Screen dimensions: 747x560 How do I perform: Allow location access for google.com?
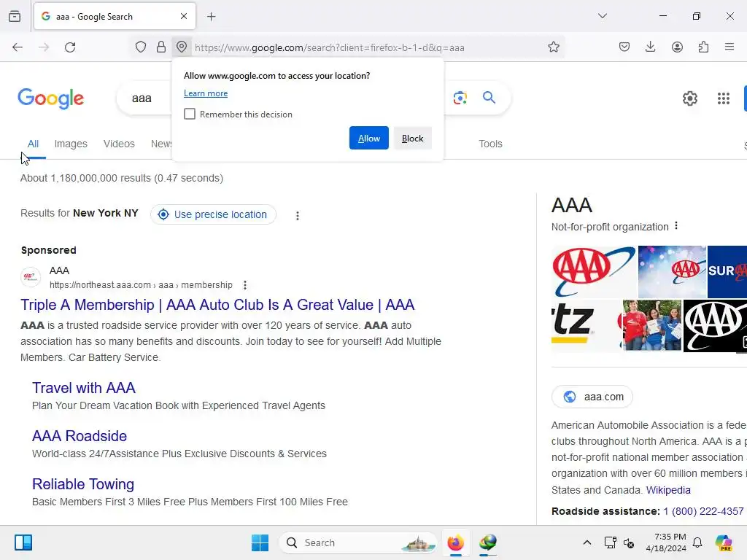coord(368,138)
